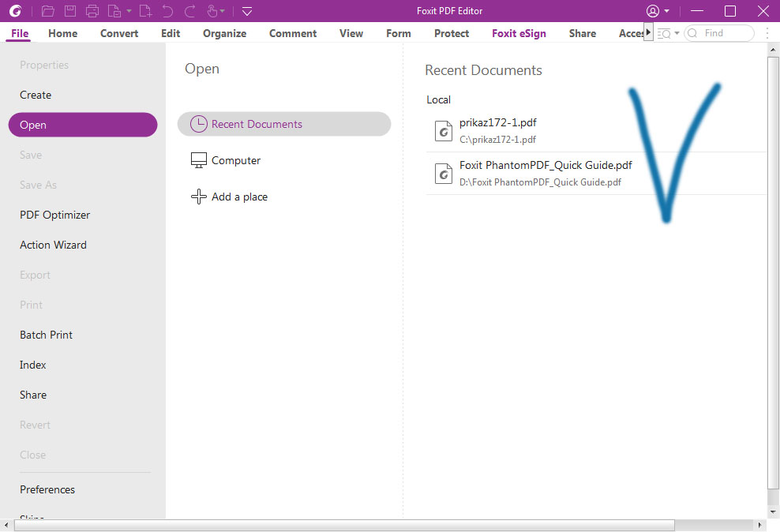Select Create in the File menu
This screenshot has width=780, height=532.
36,95
